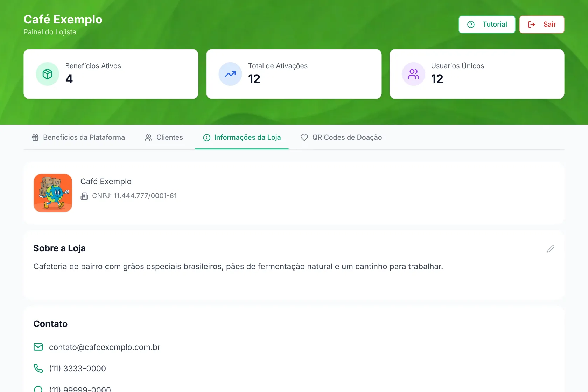Viewport: 588px width, 392px height.
Task: Click the Total de Ativações value 12
Action: (x=254, y=79)
